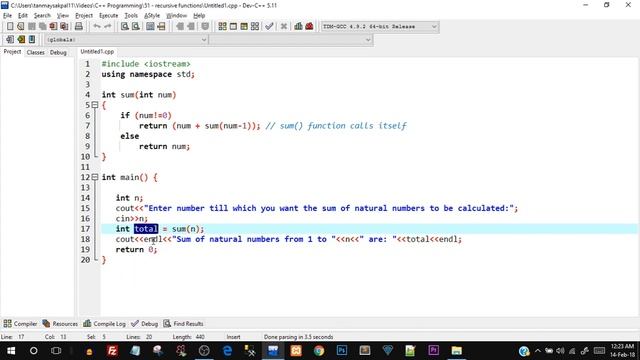Open the File menu

coord(7,16)
